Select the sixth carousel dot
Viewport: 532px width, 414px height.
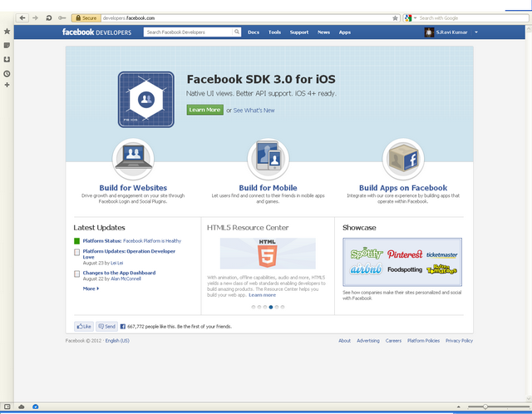tap(283, 307)
